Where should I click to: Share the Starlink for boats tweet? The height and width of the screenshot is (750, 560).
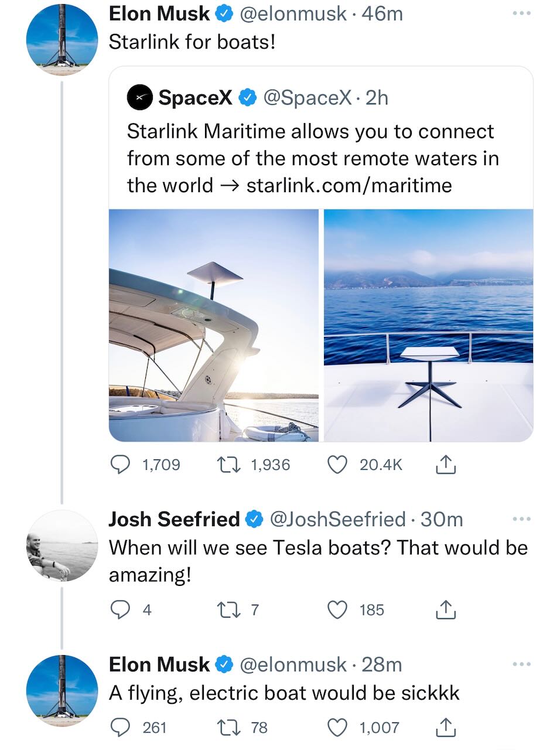[x=445, y=465]
